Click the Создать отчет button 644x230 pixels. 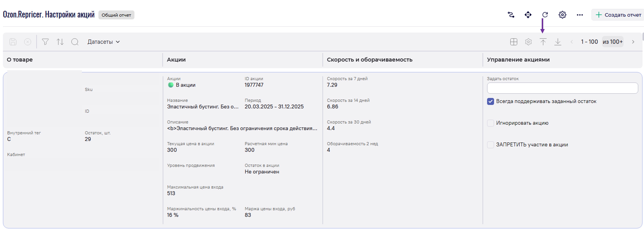(x=618, y=15)
